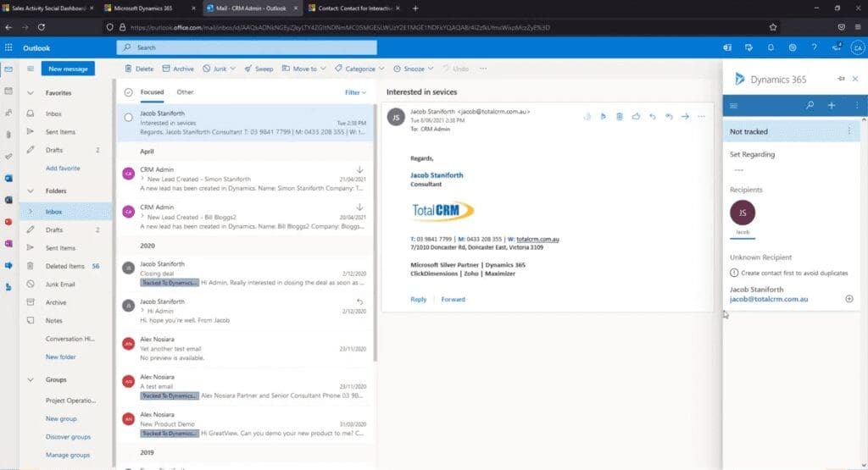The height and width of the screenshot is (470, 868).
Task: Click Add favorite link
Action: (63, 168)
